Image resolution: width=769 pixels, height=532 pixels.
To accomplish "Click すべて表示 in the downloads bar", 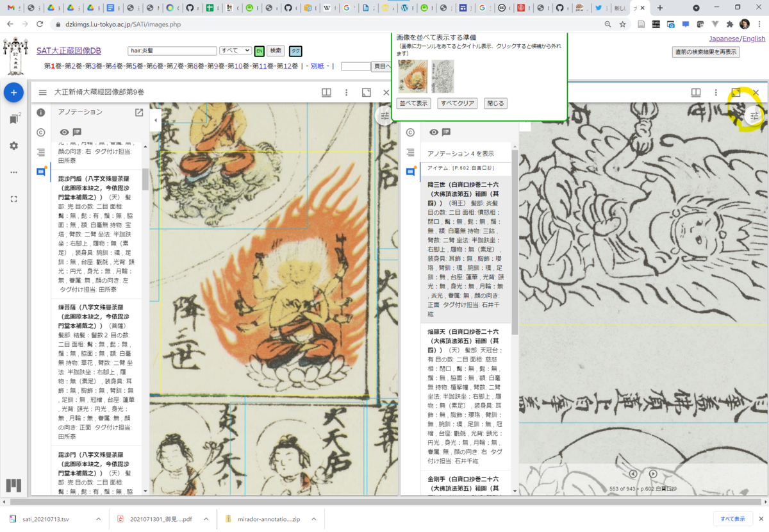I will click(732, 519).
